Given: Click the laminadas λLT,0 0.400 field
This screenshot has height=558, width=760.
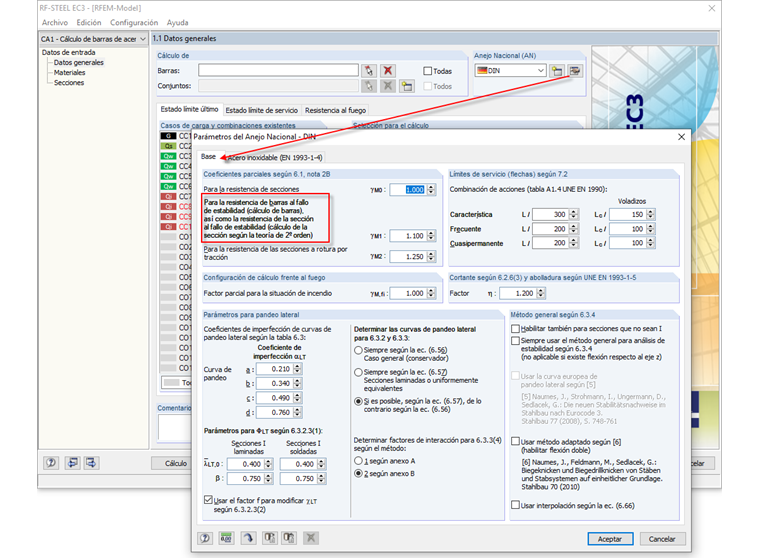Looking at the screenshot, I should (246, 464).
